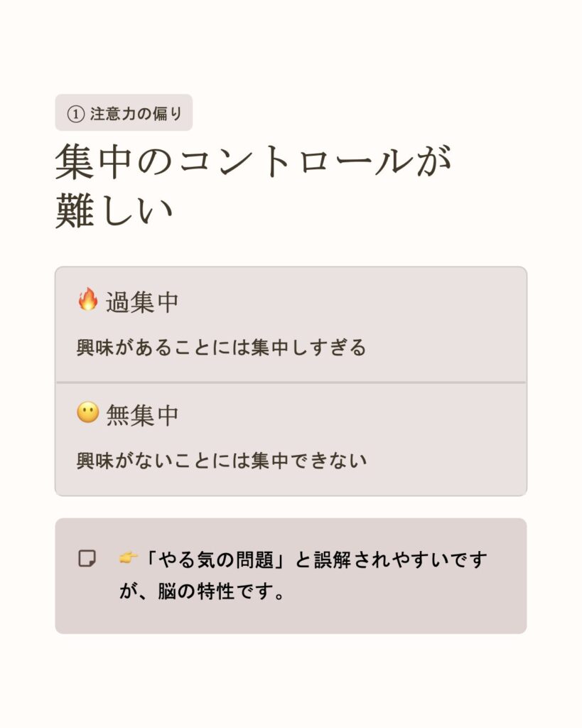Click the pointing hand emoji in the callout
The width and height of the screenshot is (582, 728).
pos(128,559)
